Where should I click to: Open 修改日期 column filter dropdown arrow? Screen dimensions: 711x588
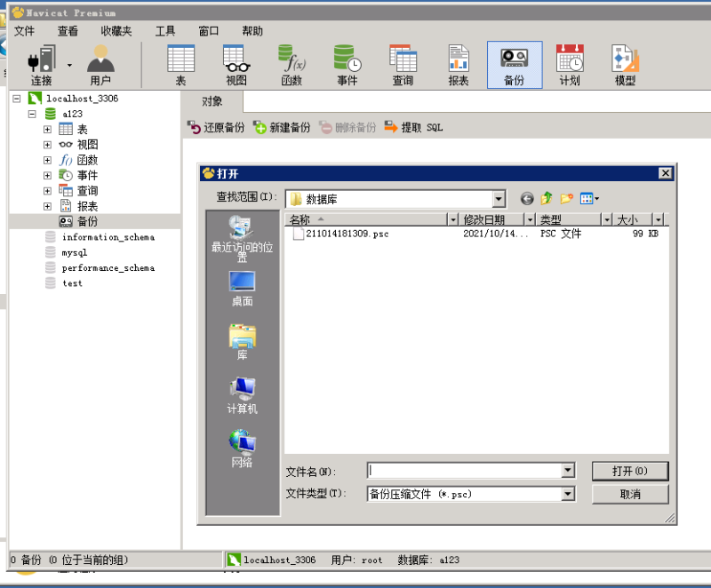530,219
